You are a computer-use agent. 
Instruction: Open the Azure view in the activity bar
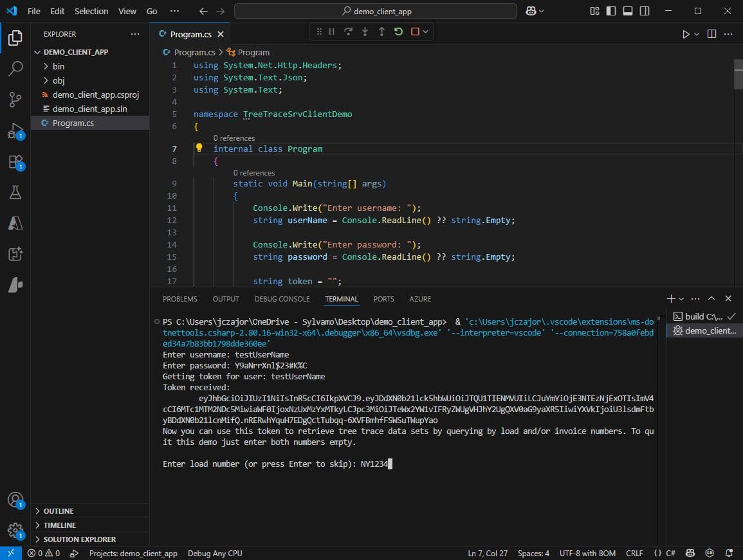click(15, 223)
